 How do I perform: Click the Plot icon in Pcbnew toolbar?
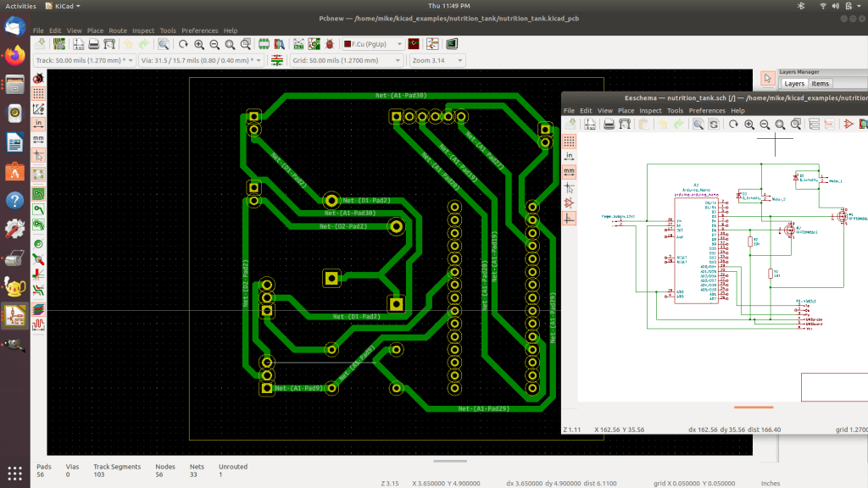click(x=109, y=43)
